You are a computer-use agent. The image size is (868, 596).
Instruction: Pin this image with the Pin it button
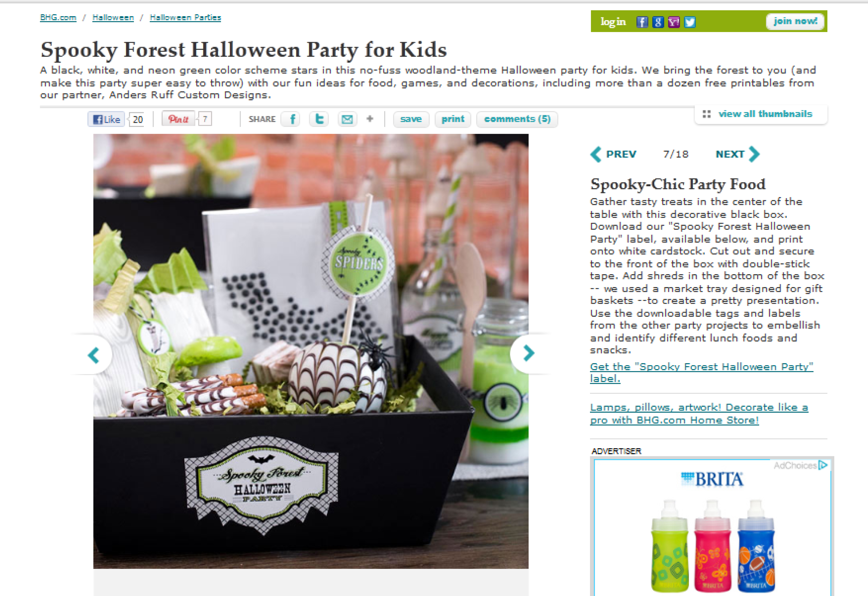(x=178, y=119)
